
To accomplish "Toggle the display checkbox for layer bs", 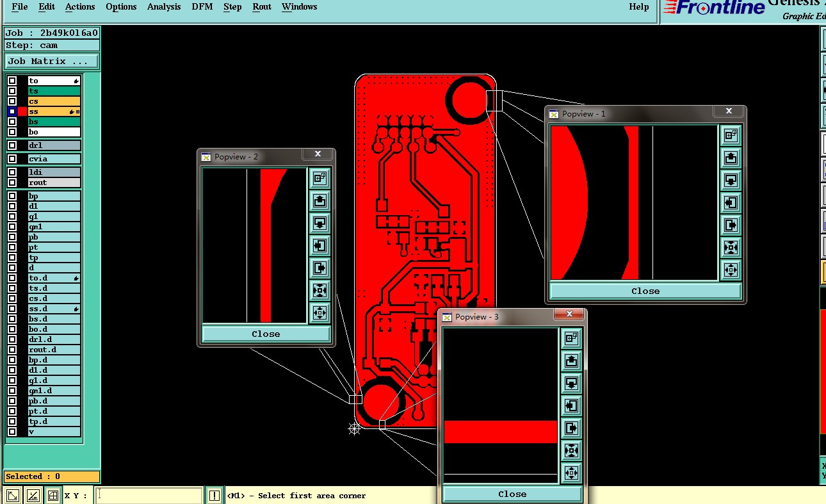I will (x=12, y=122).
